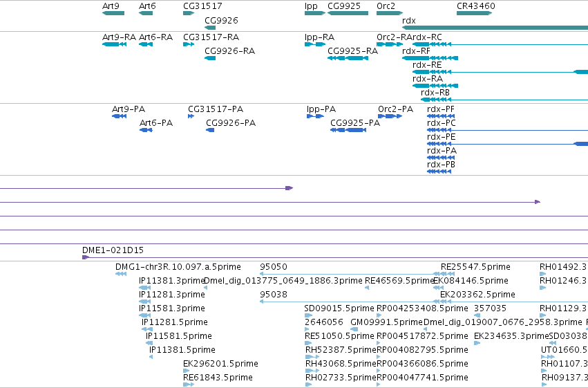Select the SD09015.5prime EST feature
The image size is (588, 388).
[x=308, y=315]
